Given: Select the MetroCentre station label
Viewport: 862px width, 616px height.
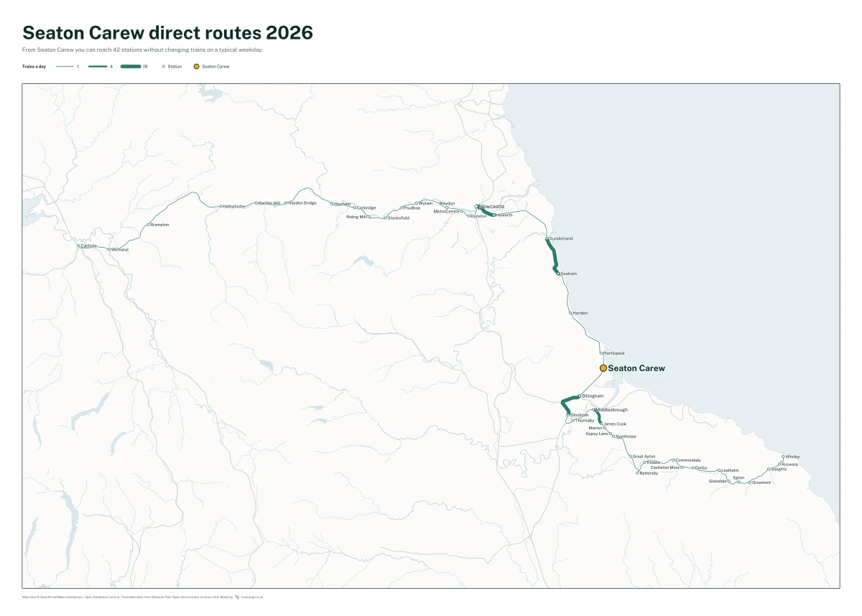Looking at the screenshot, I should pyautogui.click(x=446, y=211).
